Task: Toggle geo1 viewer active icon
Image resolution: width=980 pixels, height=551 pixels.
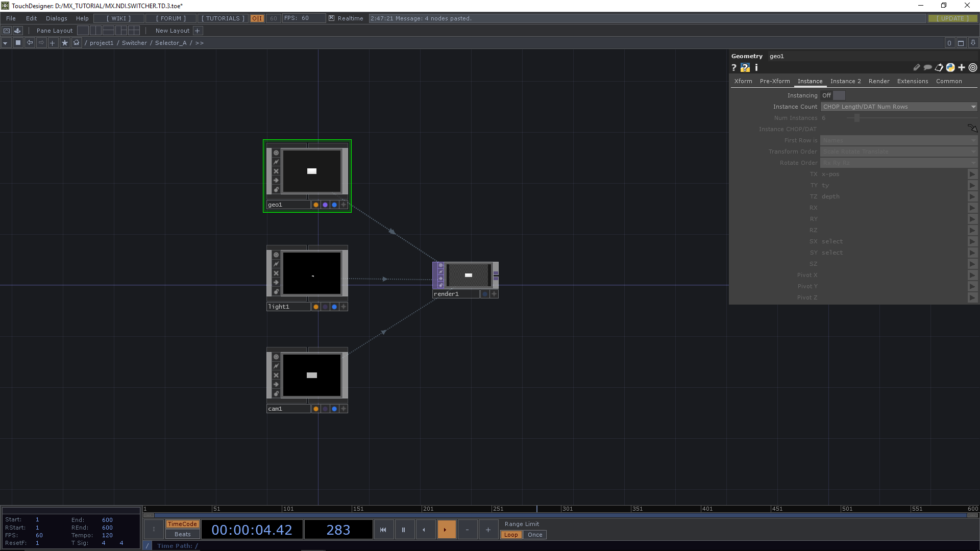Action: click(x=276, y=153)
